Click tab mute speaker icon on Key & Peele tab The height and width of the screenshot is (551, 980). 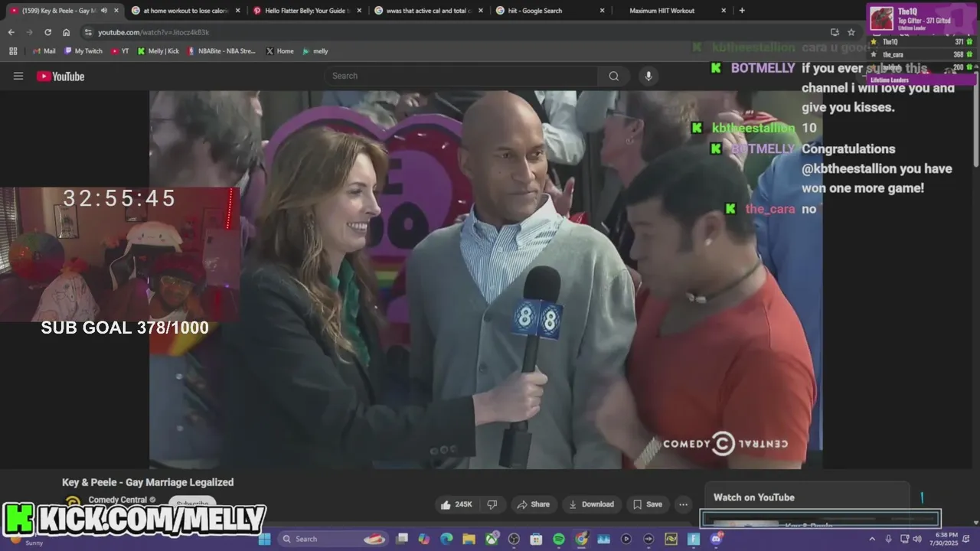pos(104,11)
